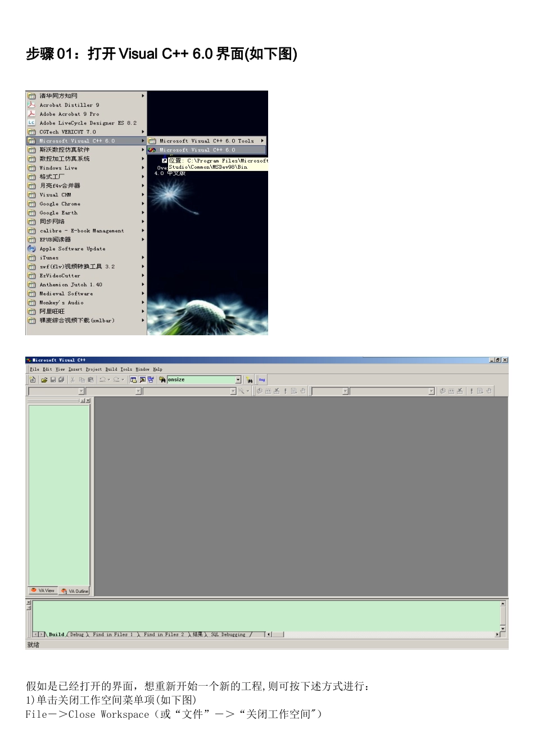The width and height of the screenshot is (534, 756).
Task: Select the Debug output tab
Action: pos(77,634)
